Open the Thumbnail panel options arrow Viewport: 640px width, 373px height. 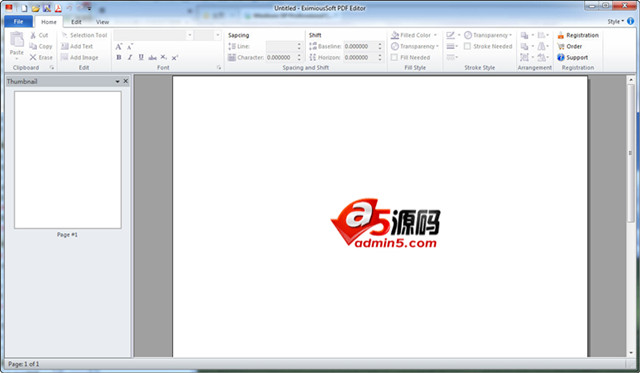118,82
